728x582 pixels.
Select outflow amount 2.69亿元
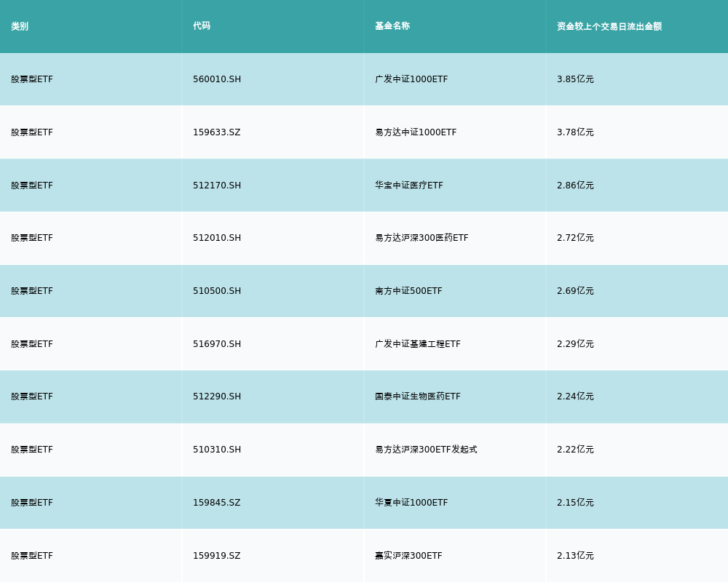coord(575,291)
